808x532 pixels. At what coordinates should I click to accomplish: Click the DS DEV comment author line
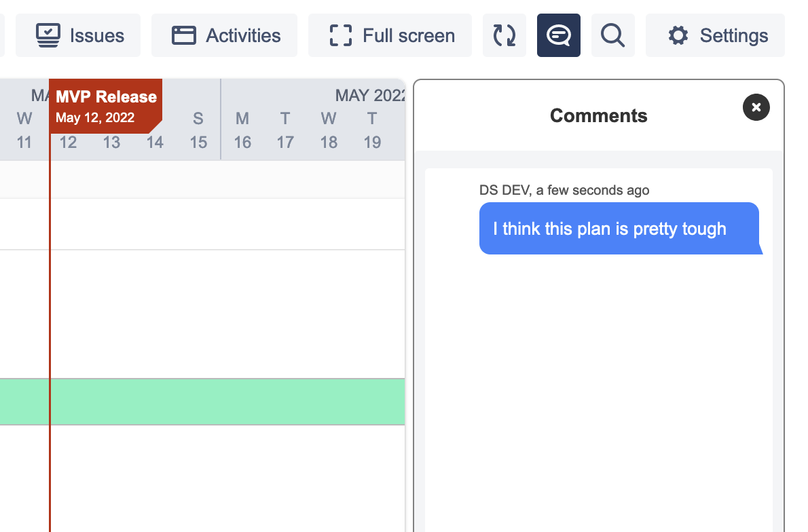click(x=564, y=190)
